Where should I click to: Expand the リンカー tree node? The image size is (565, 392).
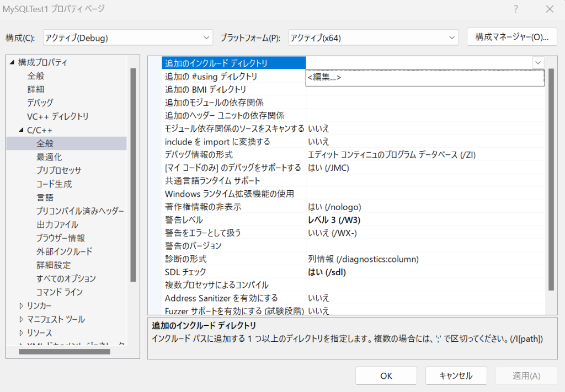(x=22, y=305)
